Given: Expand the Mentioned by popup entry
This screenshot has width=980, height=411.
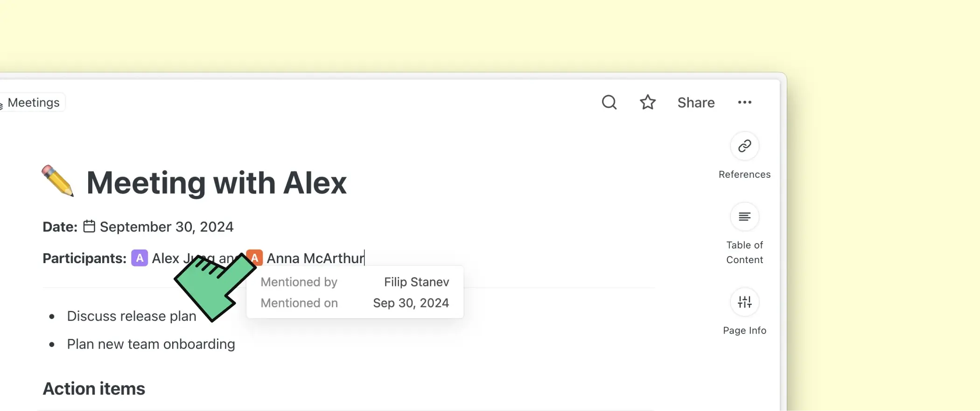Looking at the screenshot, I should click(x=299, y=282).
